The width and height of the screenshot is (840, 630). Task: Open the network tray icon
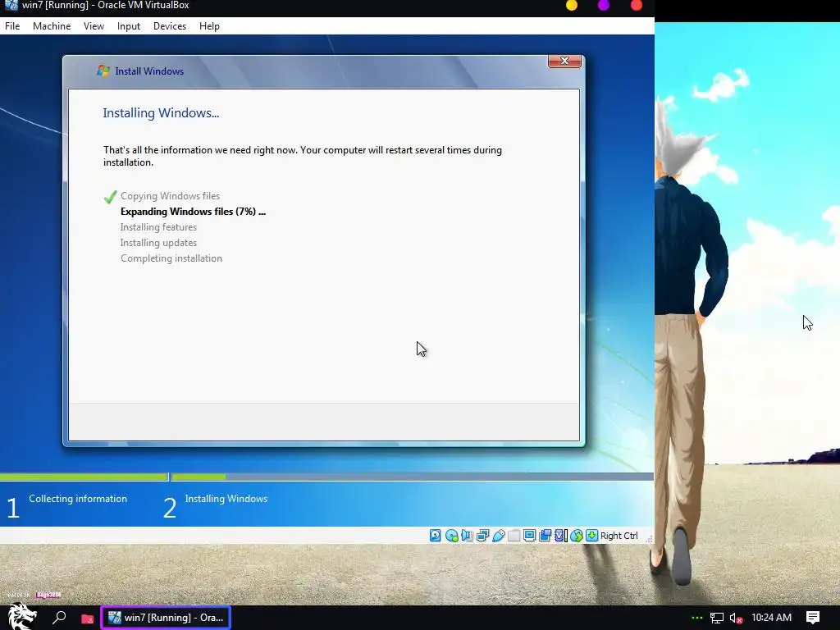717,619
